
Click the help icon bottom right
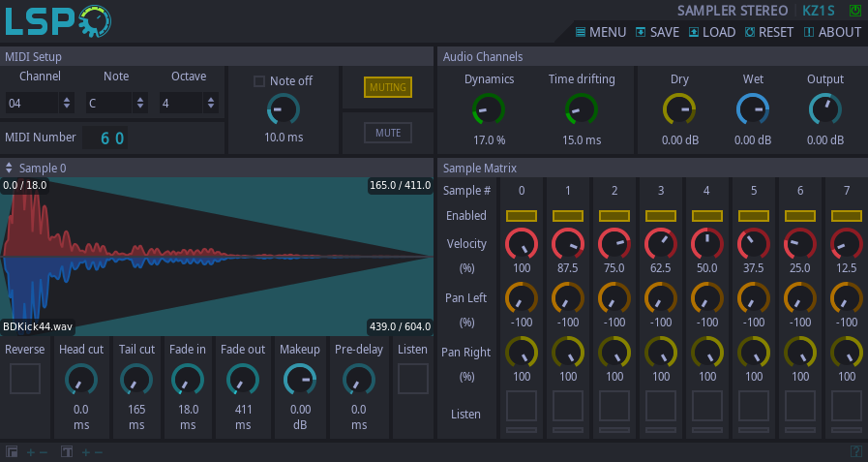(855, 451)
